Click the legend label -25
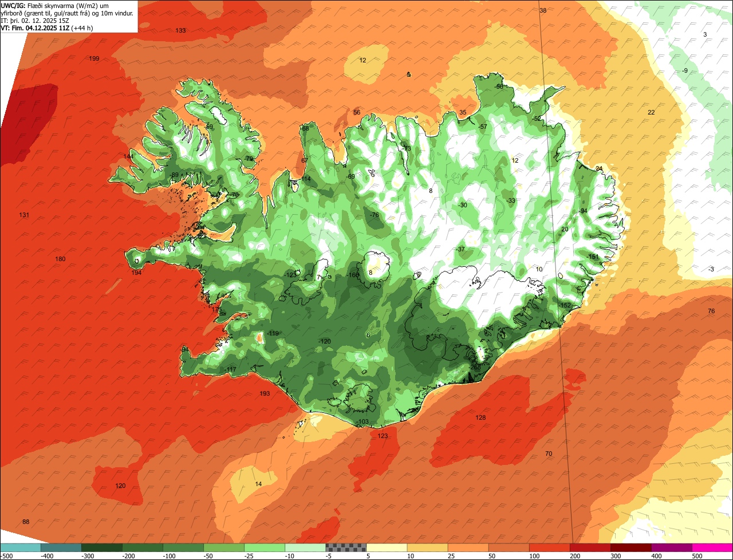This screenshot has width=733, height=560. (x=250, y=555)
